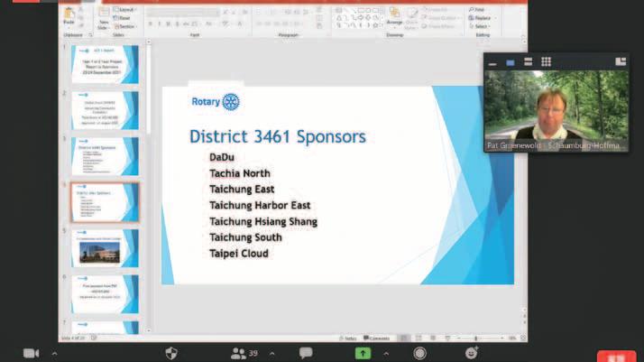The image size is (644, 362).
Task: Toggle the Notes pane in status bar
Action: pos(348,339)
